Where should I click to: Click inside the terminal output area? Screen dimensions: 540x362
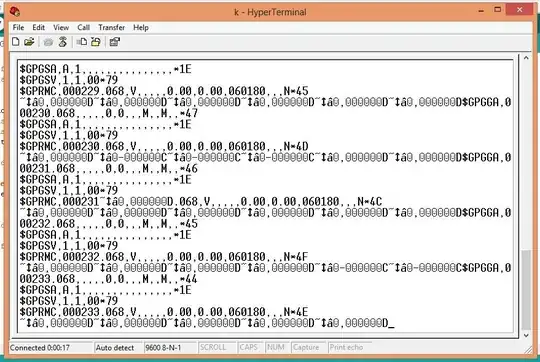point(266,196)
